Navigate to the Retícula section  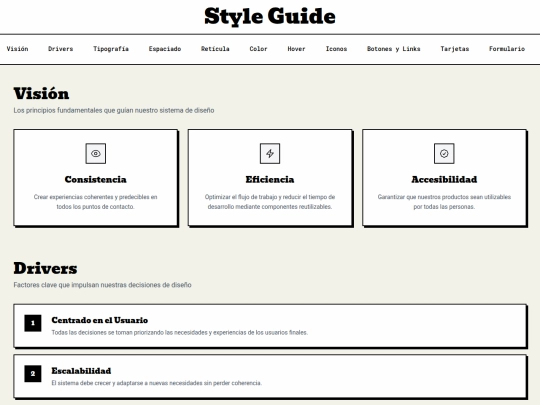click(x=215, y=49)
